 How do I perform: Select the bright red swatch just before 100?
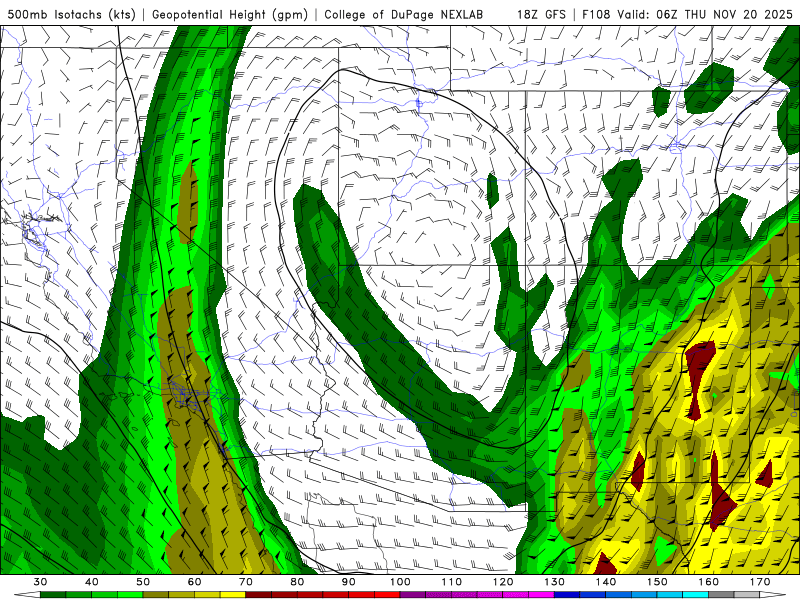pyautogui.click(x=387, y=594)
